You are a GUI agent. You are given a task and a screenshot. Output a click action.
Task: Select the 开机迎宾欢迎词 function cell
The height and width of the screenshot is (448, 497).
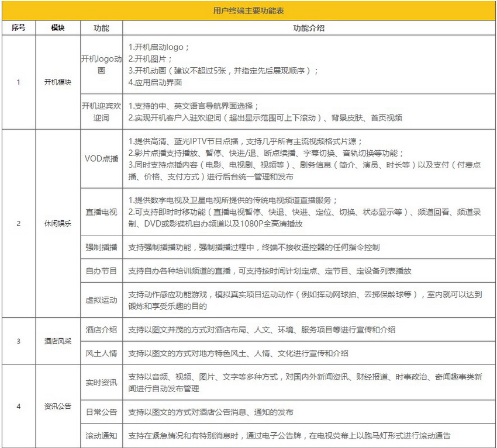point(101,112)
